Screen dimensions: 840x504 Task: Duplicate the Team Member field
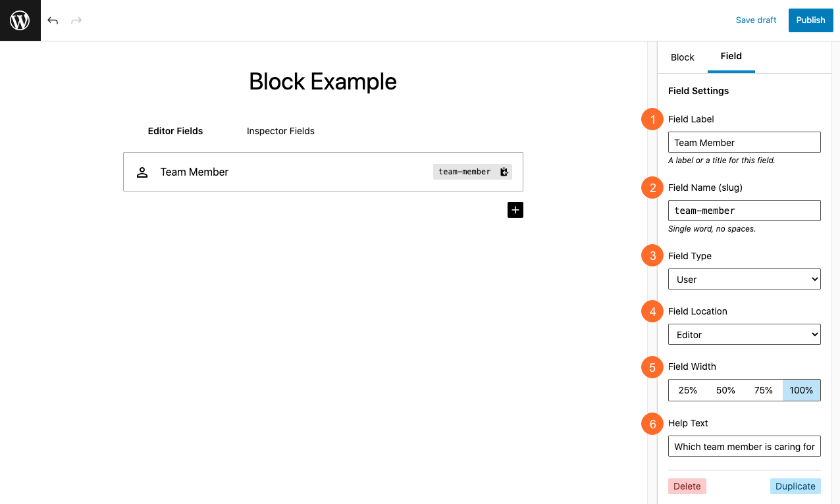tap(795, 486)
